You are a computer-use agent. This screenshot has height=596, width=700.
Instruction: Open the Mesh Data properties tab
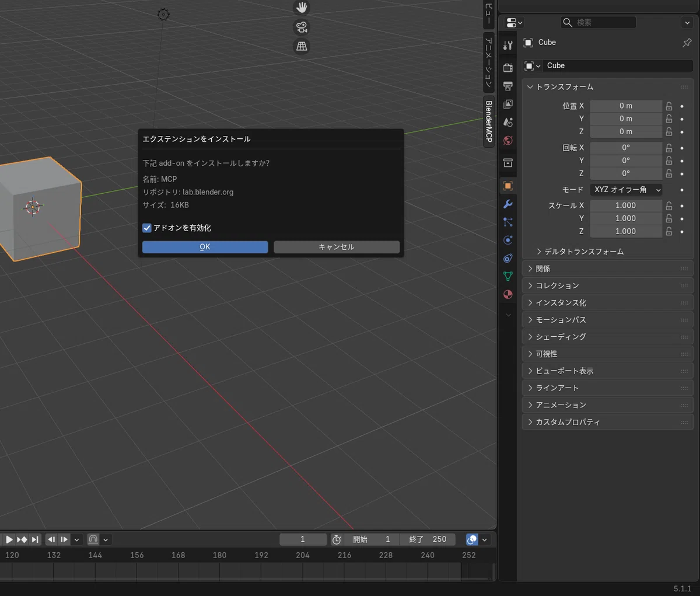click(x=508, y=276)
